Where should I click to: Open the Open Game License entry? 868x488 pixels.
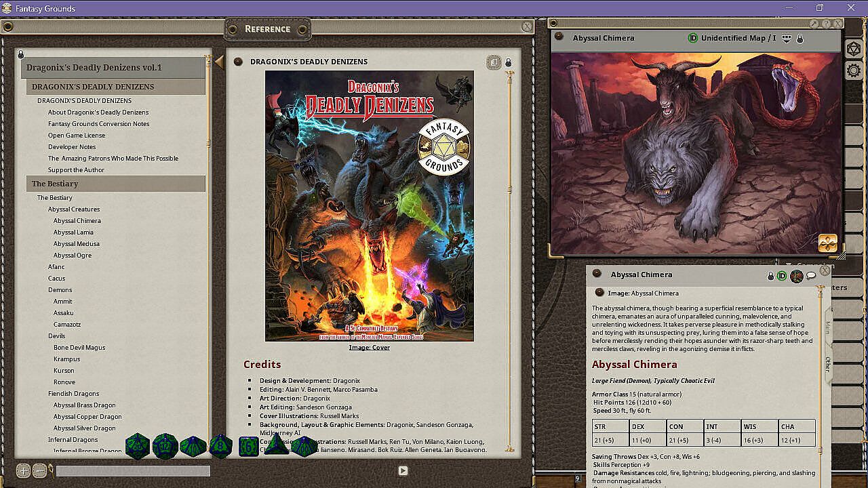[x=77, y=136]
